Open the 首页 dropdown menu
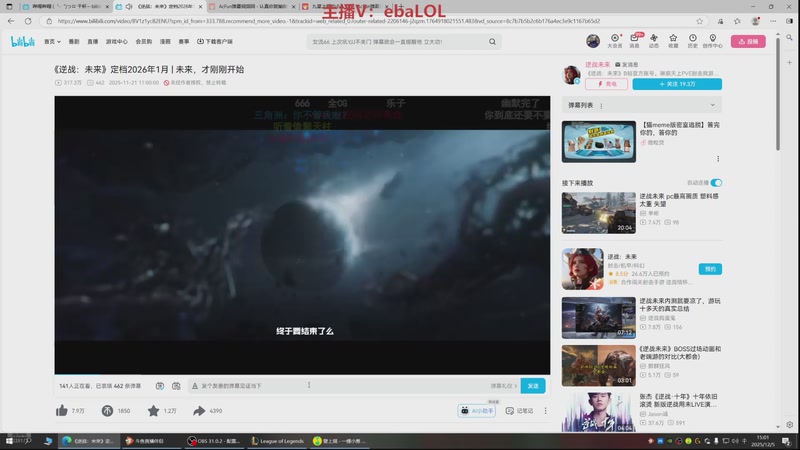Viewport: 800px width, 450px height. tap(52, 41)
